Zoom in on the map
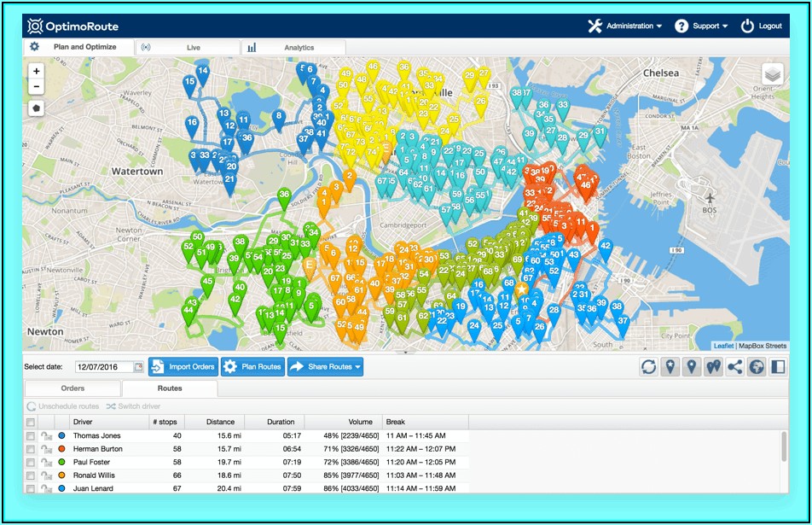 (36, 72)
